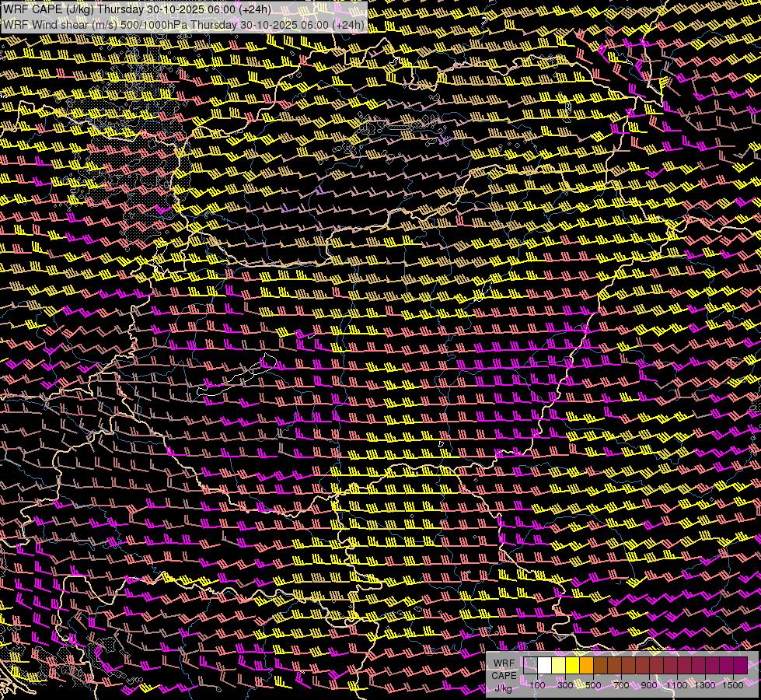Click the 1300 label on the colorbar
Viewport: 761px width, 700px height.
[705, 685]
